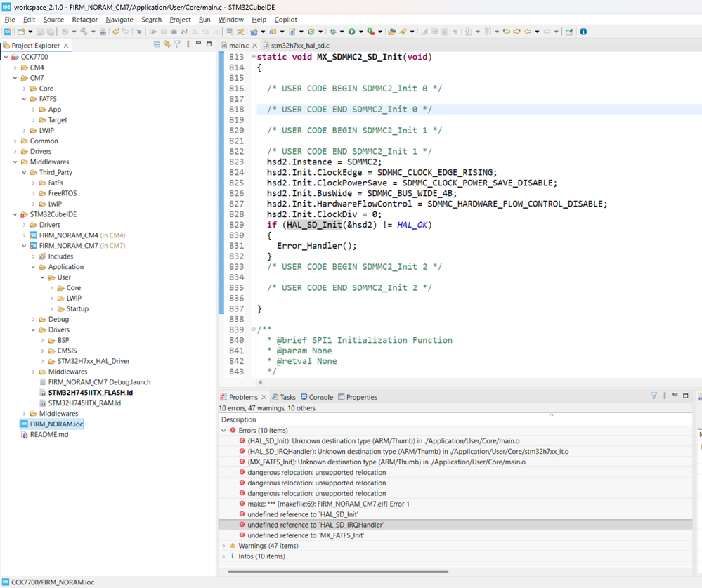
Task: Collapse the Errors (10 items) group
Action: (x=224, y=431)
